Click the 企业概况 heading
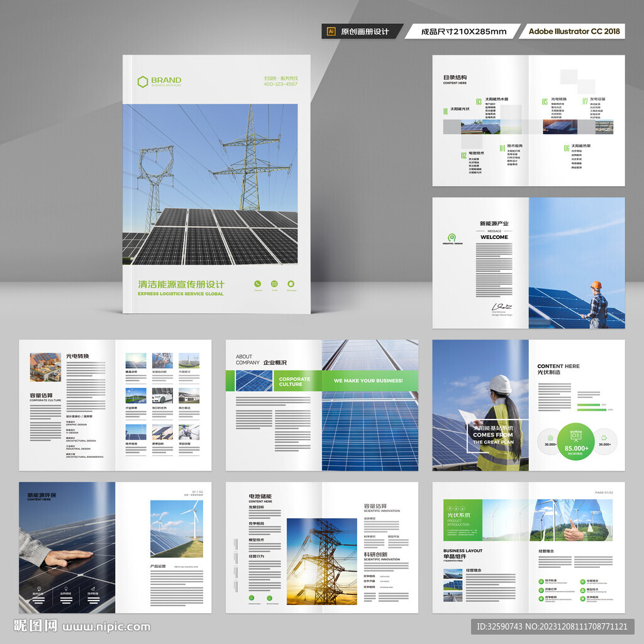This screenshot has height=644, width=644. (275, 363)
